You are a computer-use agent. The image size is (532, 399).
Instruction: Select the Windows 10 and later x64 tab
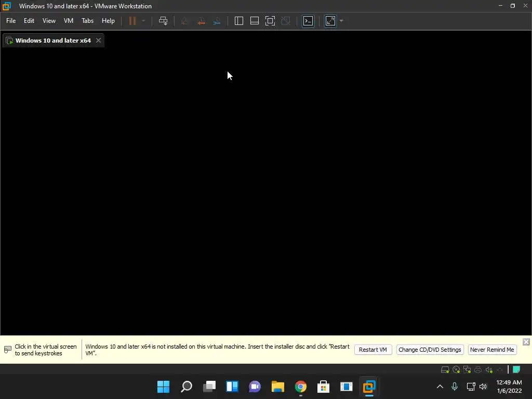[53, 41]
